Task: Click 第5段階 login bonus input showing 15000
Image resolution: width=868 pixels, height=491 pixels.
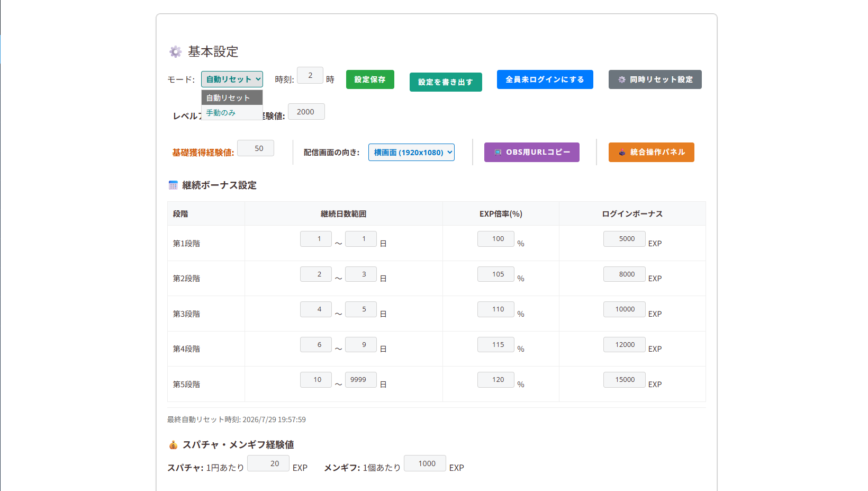Action: 625,380
